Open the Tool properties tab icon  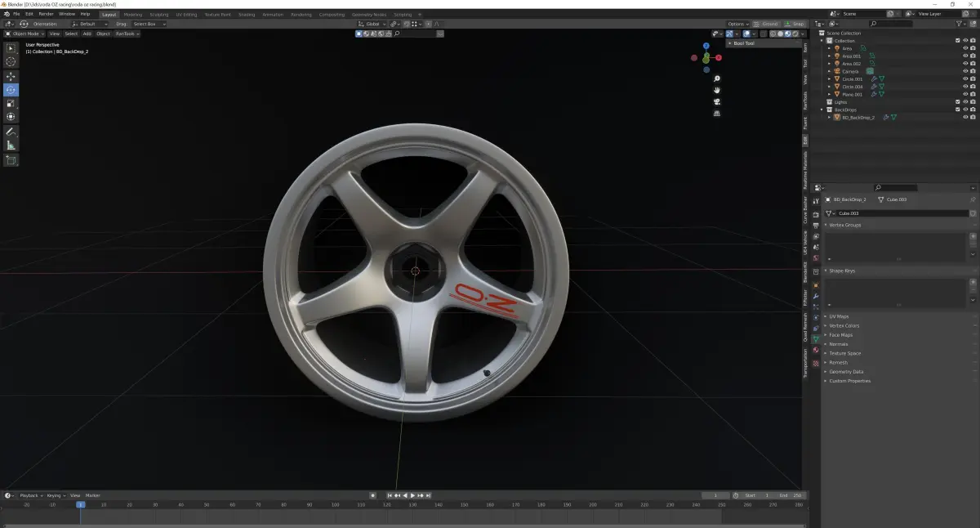point(816,200)
